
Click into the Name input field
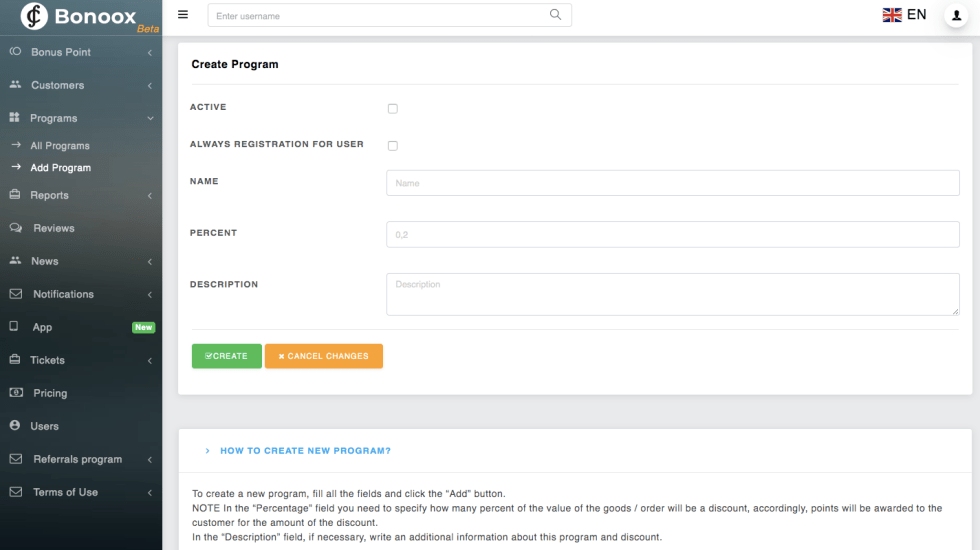point(672,183)
